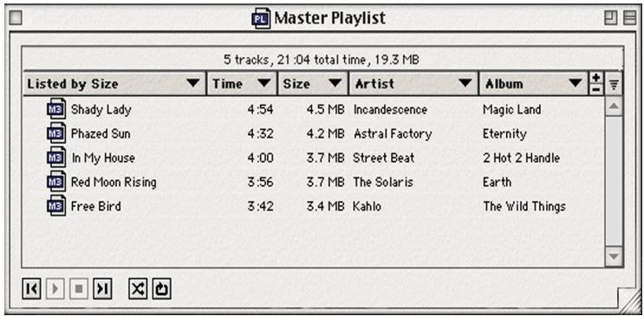This screenshot has width=644, height=316.
Task: Click the window collapse box
Action: (629, 18)
